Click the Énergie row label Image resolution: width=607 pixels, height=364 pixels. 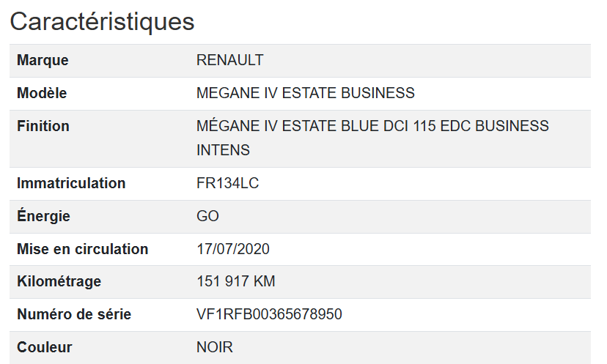(43, 216)
